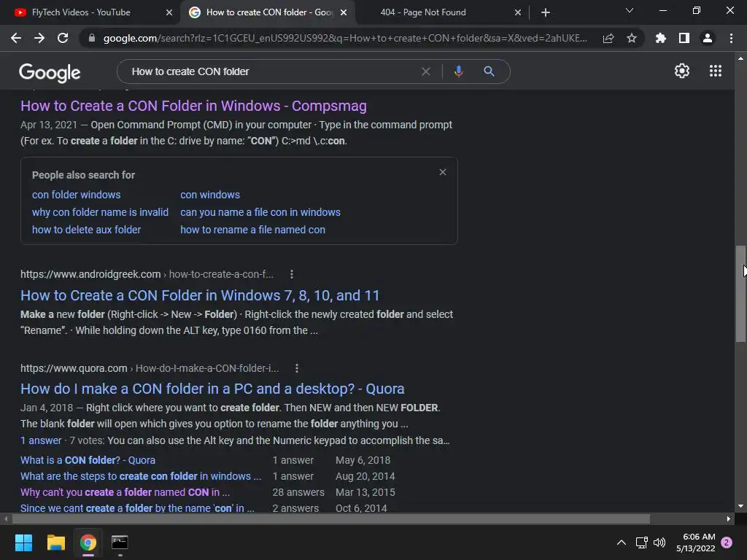Close the 404 Page Not Found tab
Viewport: 747px width, 560px height.
pos(518,12)
